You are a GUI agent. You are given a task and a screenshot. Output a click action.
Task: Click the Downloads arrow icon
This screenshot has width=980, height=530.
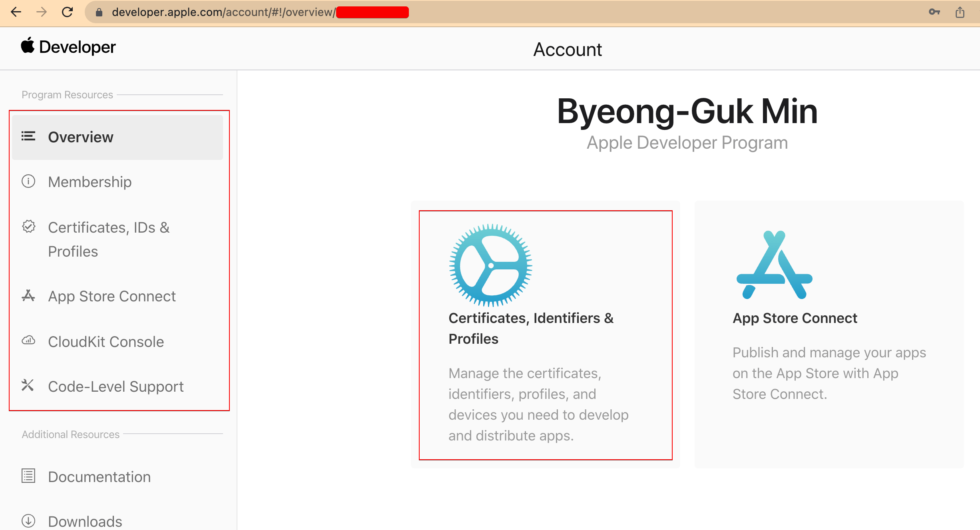tap(28, 521)
